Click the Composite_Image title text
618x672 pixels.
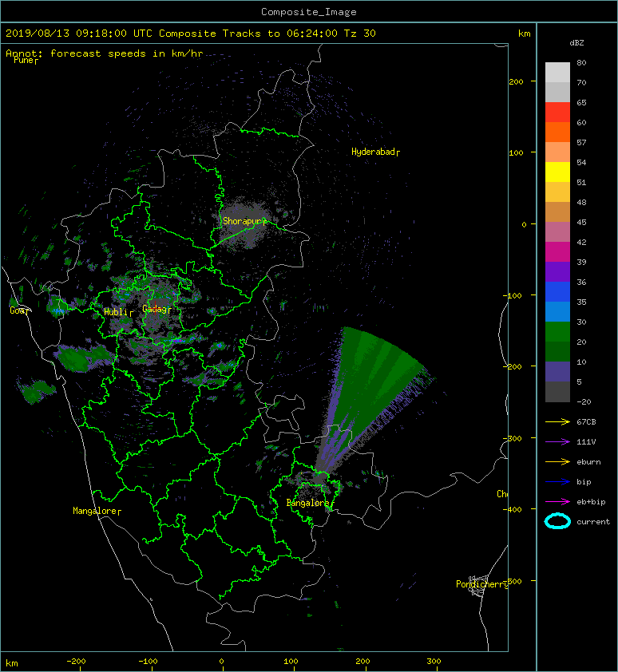(309, 12)
